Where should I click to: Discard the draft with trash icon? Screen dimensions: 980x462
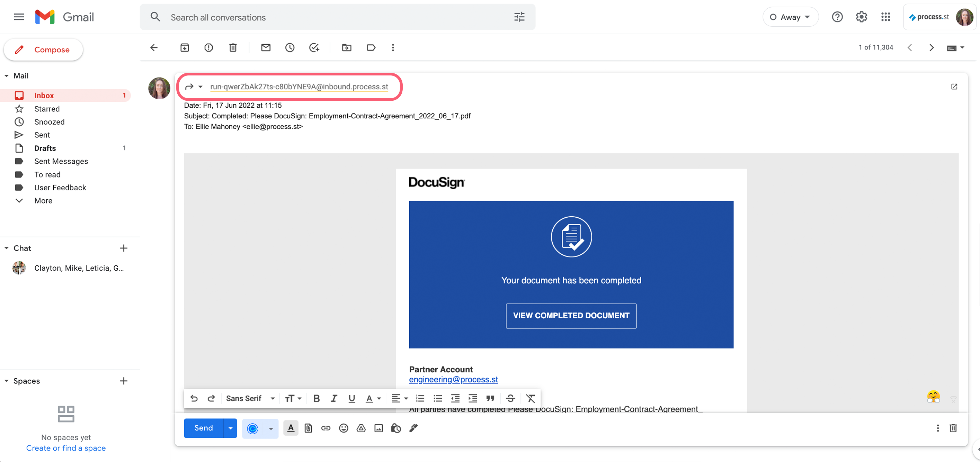pyautogui.click(x=953, y=428)
